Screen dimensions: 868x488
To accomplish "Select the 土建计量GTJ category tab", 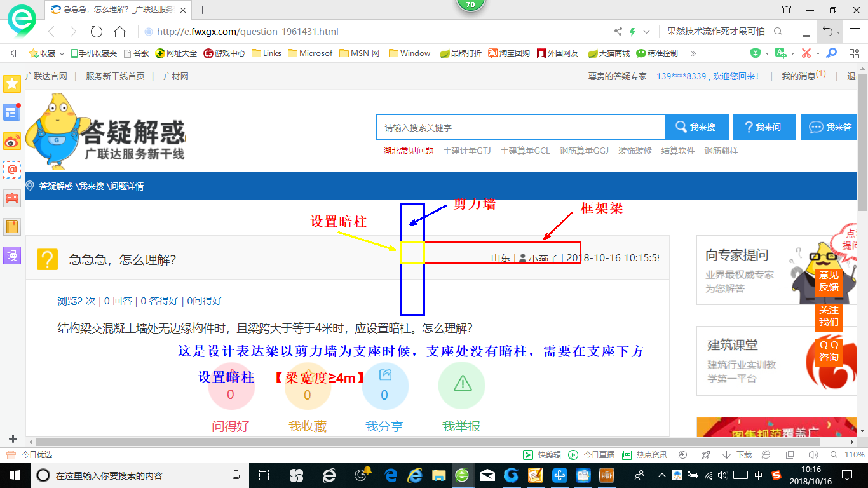I will [467, 151].
